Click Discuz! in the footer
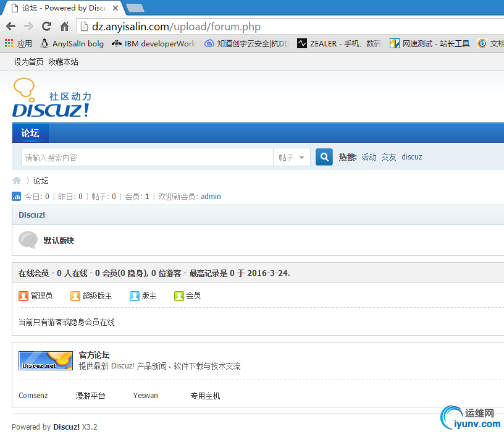This screenshot has height=434, width=504. pyautogui.click(x=66, y=427)
